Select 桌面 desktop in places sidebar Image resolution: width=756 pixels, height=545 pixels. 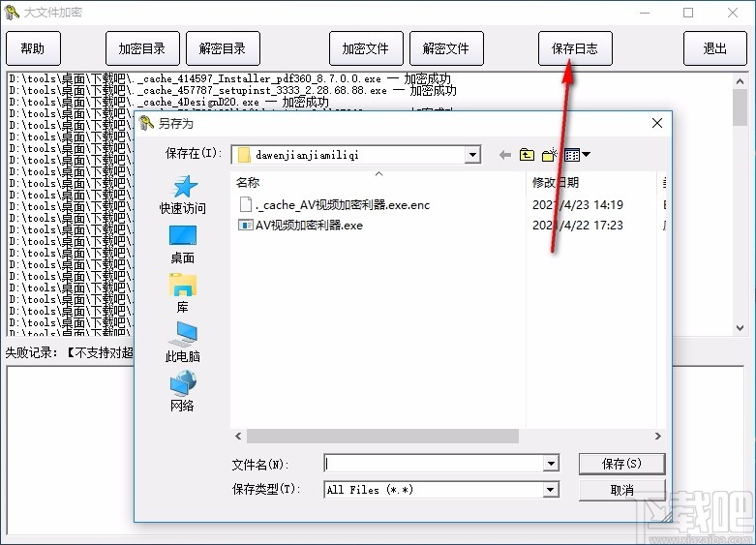pos(183,245)
